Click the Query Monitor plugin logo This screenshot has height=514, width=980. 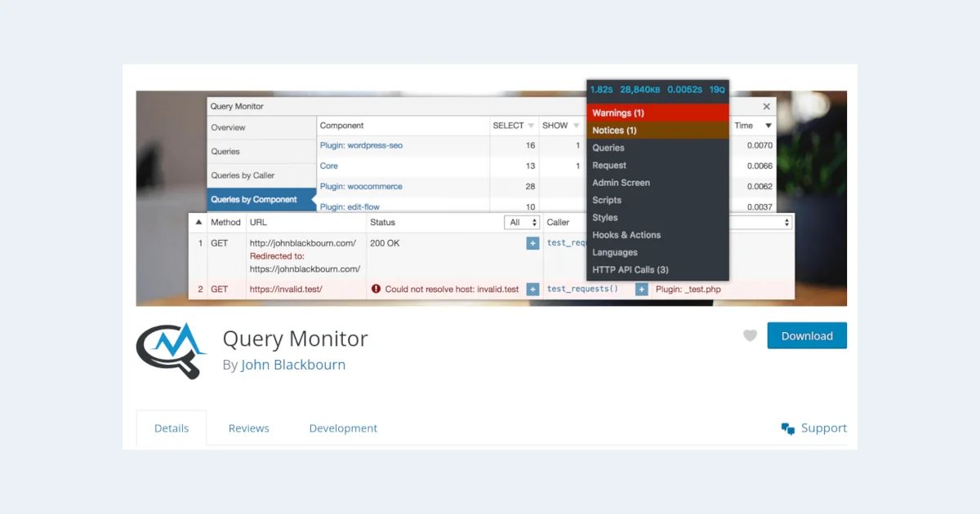[x=171, y=351]
